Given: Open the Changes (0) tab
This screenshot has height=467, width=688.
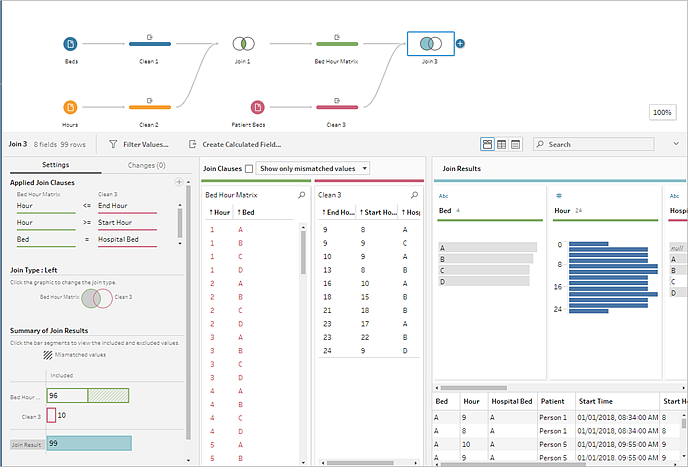Looking at the screenshot, I should 147,165.
